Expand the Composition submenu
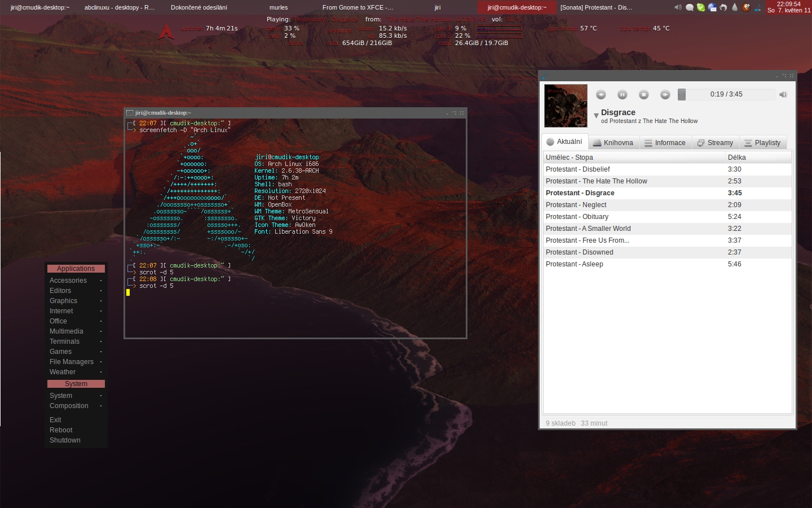 [76, 406]
